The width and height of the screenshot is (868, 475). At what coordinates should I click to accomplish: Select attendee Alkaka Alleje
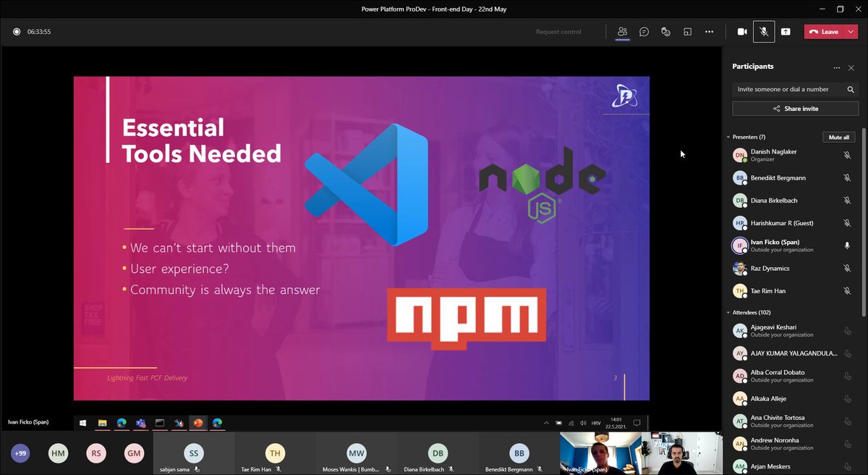(793, 398)
